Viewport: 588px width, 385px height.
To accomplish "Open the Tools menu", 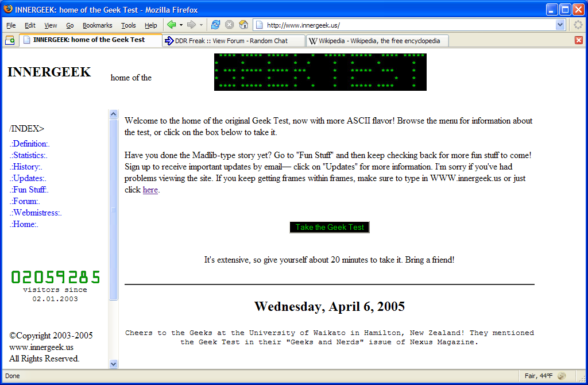I will point(128,25).
